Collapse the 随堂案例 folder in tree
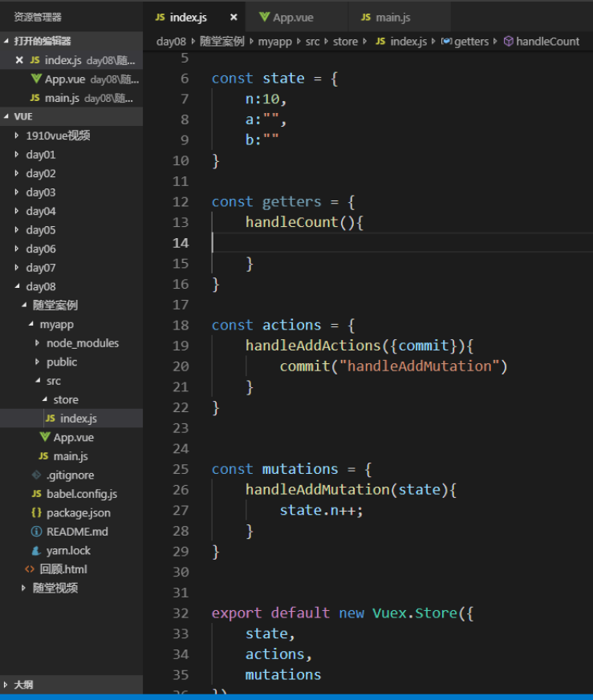Screen dimensions: 593x700 (x=71, y=305)
